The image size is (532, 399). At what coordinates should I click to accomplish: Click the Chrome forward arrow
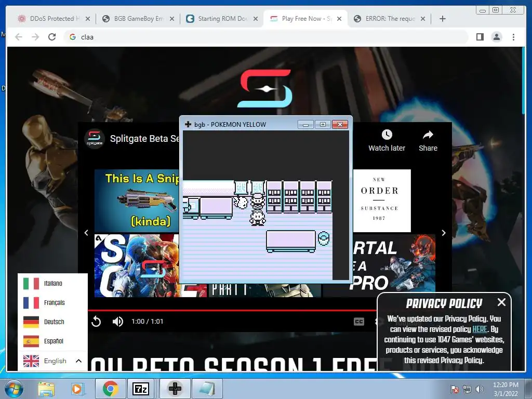coord(35,37)
